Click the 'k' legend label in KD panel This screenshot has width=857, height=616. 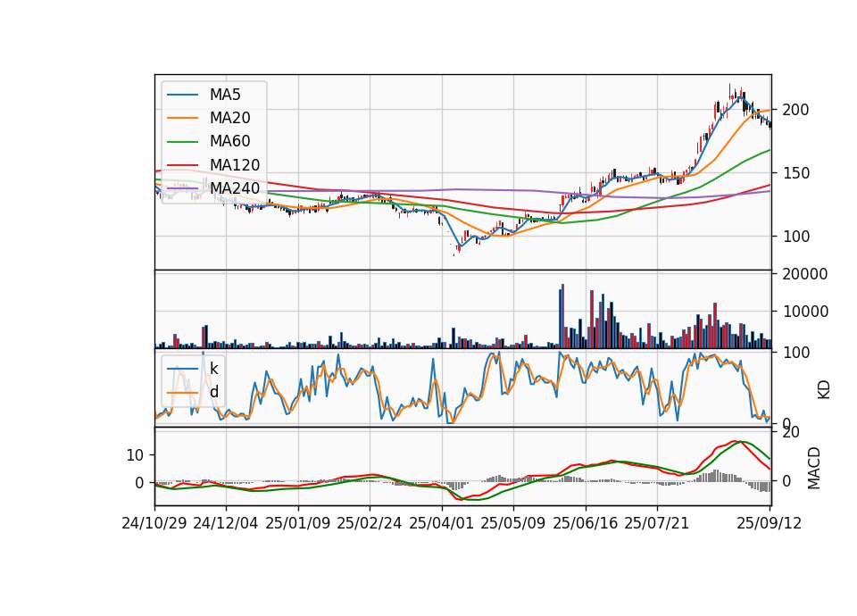[x=213, y=369]
